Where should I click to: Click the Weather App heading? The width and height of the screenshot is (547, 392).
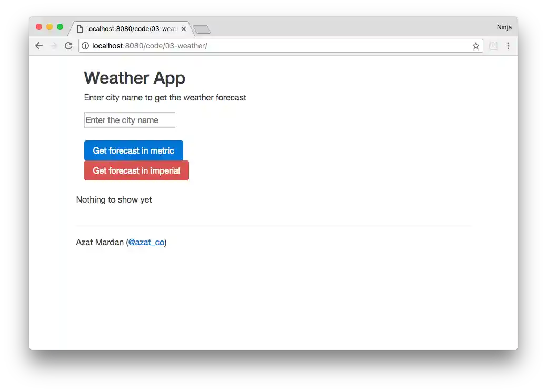click(x=134, y=78)
